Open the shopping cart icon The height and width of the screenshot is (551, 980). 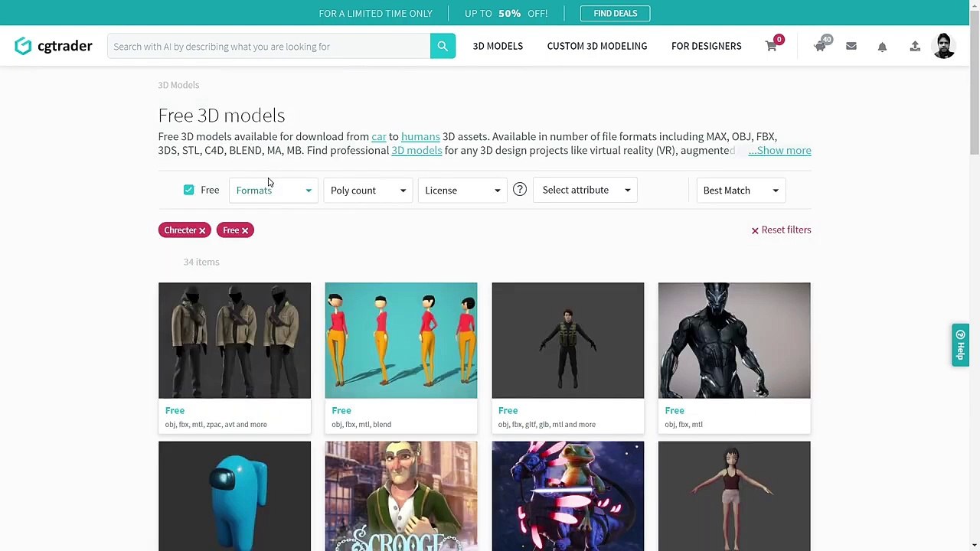click(x=771, y=46)
